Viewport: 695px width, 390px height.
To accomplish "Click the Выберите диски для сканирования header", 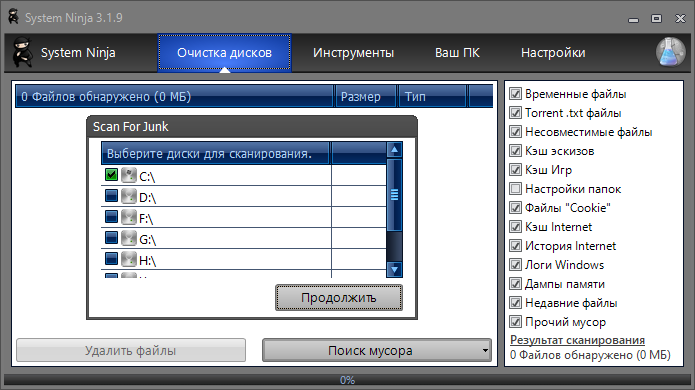I will [x=215, y=153].
